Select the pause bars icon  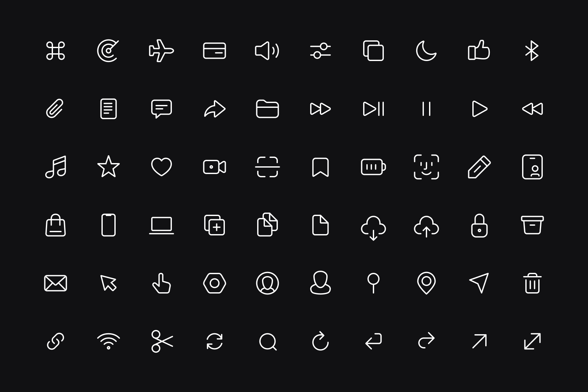click(426, 109)
